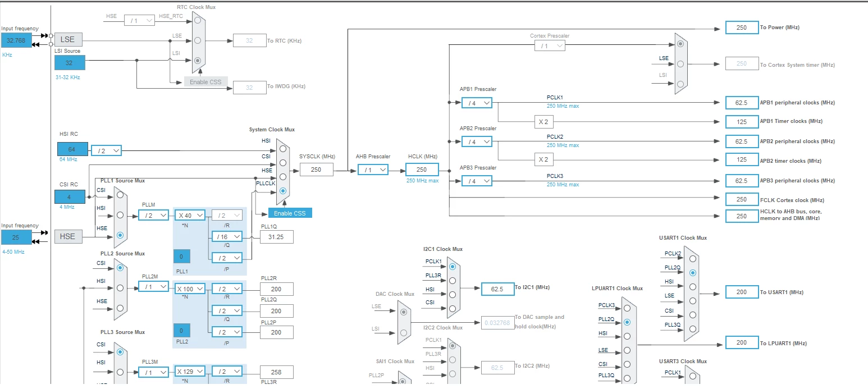Click the HSE oscillator block
The image size is (868, 389).
(x=68, y=237)
